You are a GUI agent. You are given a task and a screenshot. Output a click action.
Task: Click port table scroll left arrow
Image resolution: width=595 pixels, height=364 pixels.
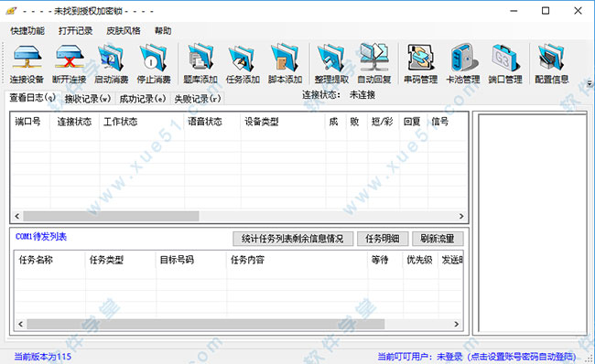click(x=17, y=216)
